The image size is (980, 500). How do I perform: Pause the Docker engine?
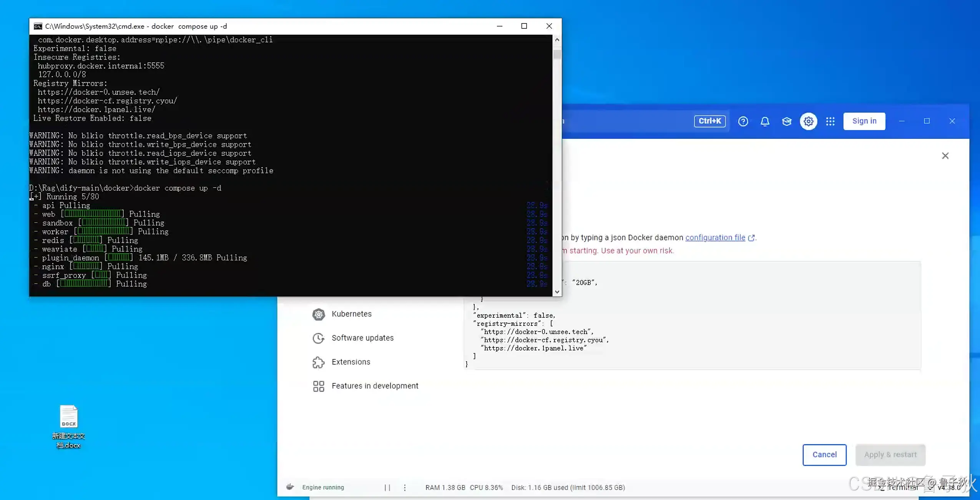pos(387,487)
